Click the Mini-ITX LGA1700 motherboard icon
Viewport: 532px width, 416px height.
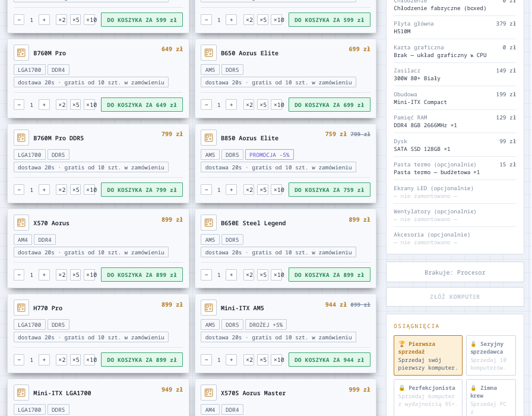[21, 393]
